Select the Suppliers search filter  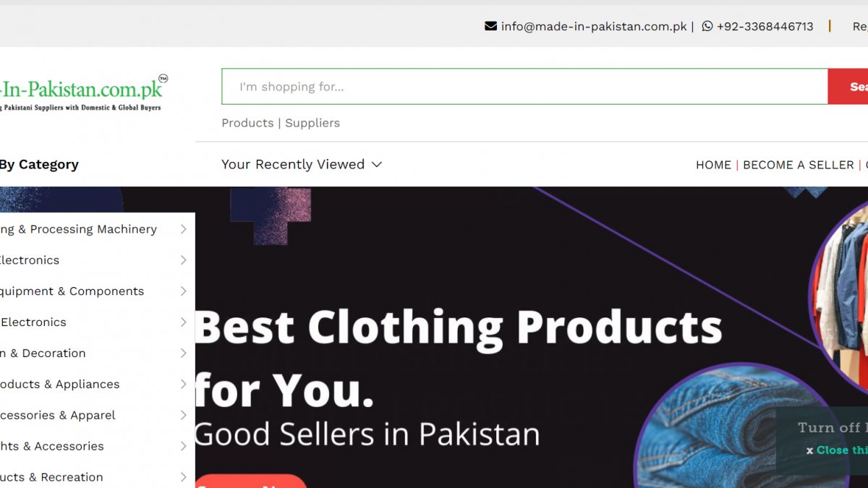click(312, 123)
